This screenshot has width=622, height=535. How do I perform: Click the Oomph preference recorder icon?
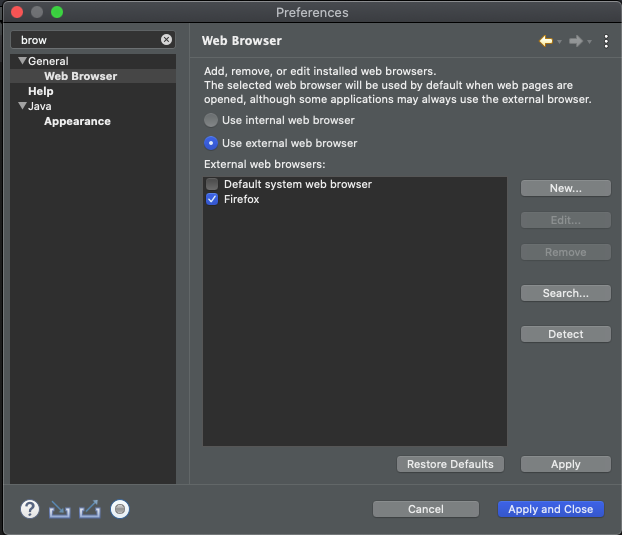pos(120,509)
